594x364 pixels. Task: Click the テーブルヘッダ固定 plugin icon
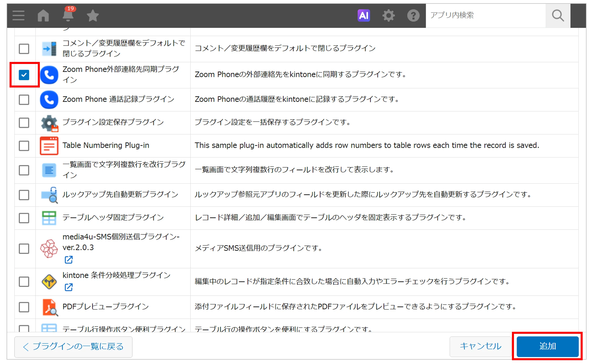(49, 218)
